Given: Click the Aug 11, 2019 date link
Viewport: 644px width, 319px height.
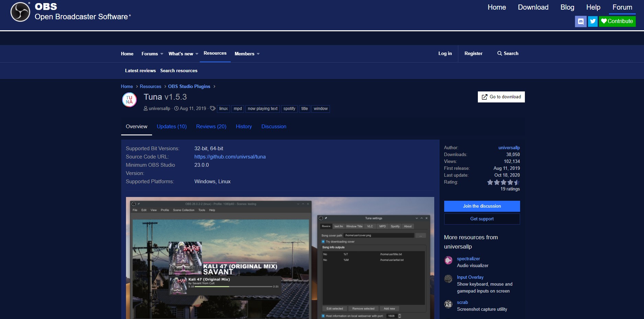Looking at the screenshot, I should [x=193, y=109].
